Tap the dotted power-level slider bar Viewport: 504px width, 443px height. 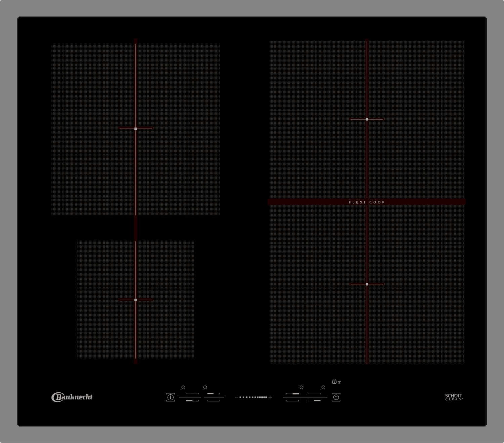pyautogui.click(x=253, y=397)
